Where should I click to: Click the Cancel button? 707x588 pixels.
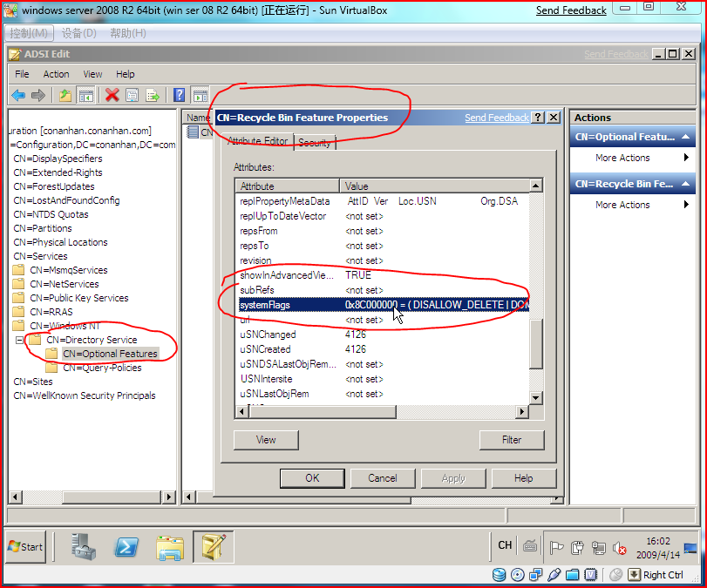pyautogui.click(x=383, y=478)
